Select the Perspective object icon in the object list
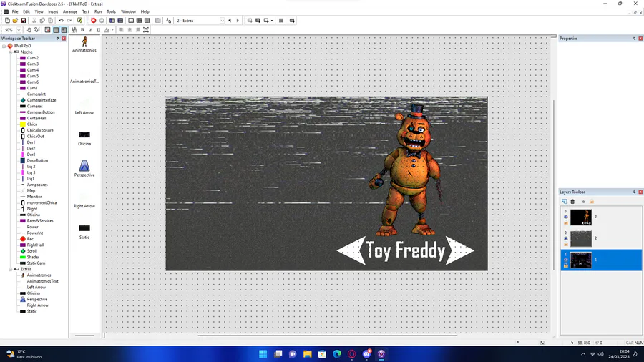The image size is (644, 362). click(x=84, y=166)
